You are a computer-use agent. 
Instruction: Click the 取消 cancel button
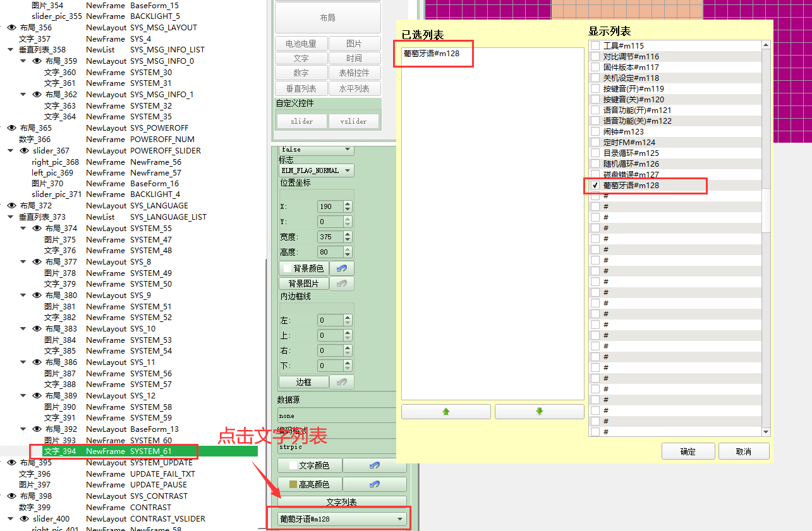click(744, 451)
